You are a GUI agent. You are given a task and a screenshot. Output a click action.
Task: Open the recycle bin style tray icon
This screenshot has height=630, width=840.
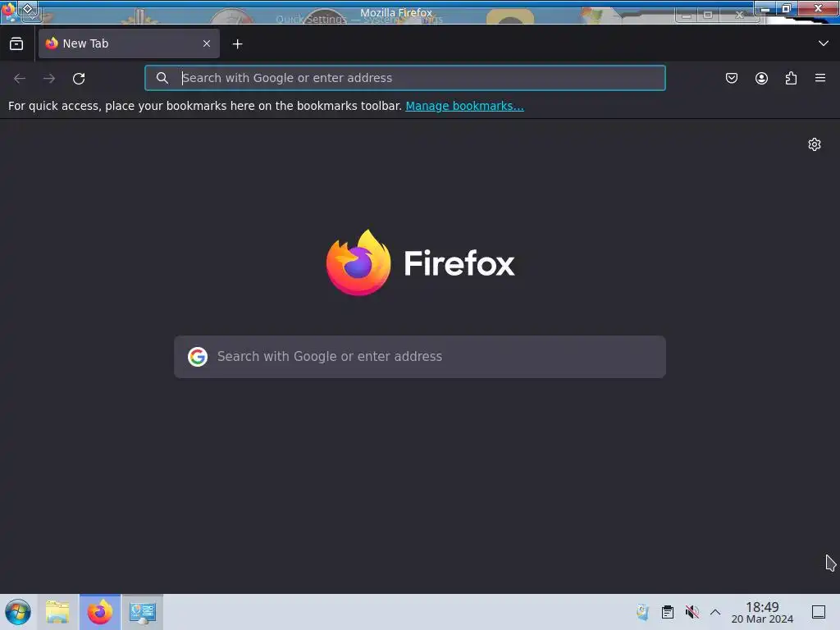point(643,612)
